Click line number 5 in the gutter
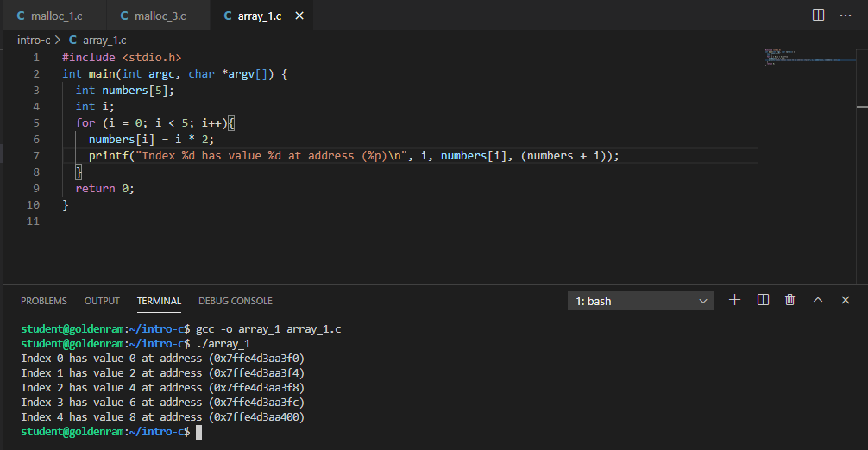 36,123
